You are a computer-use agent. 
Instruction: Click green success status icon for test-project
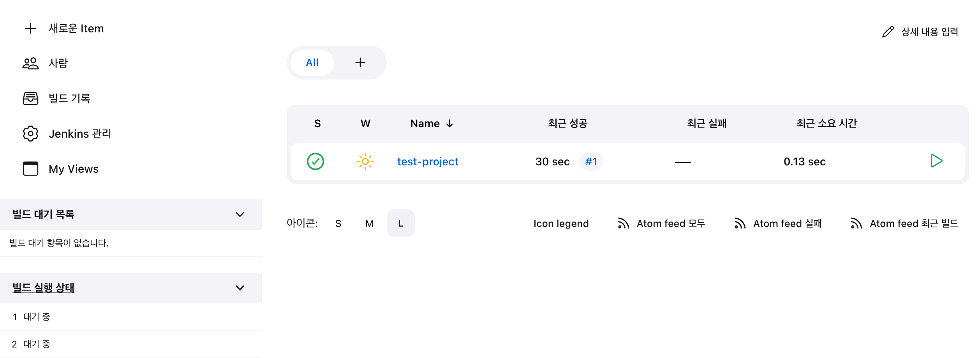click(x=315, y=161)
